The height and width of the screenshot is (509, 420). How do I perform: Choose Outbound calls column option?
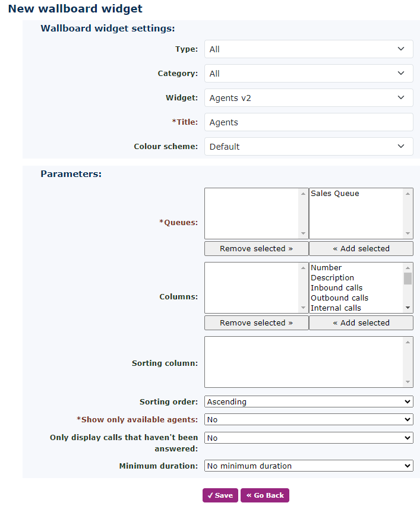(x=339, y=298)
